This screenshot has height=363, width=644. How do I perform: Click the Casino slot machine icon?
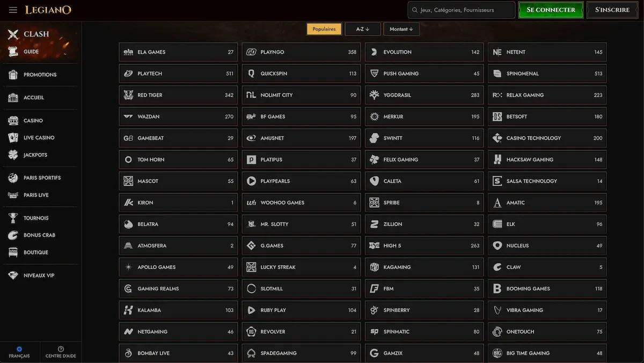(x=13, y=121)
